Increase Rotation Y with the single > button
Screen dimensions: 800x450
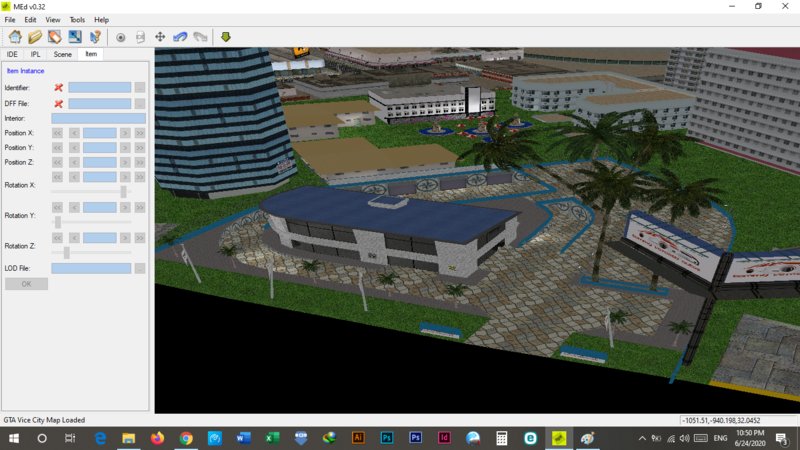(x=125, y=208)
